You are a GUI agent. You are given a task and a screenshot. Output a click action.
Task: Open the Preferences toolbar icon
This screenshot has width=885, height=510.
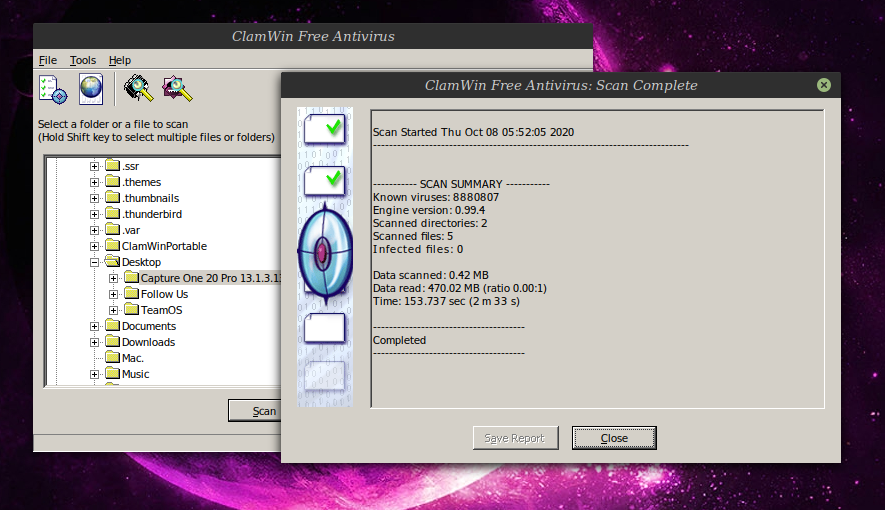(x=53, y=89)
